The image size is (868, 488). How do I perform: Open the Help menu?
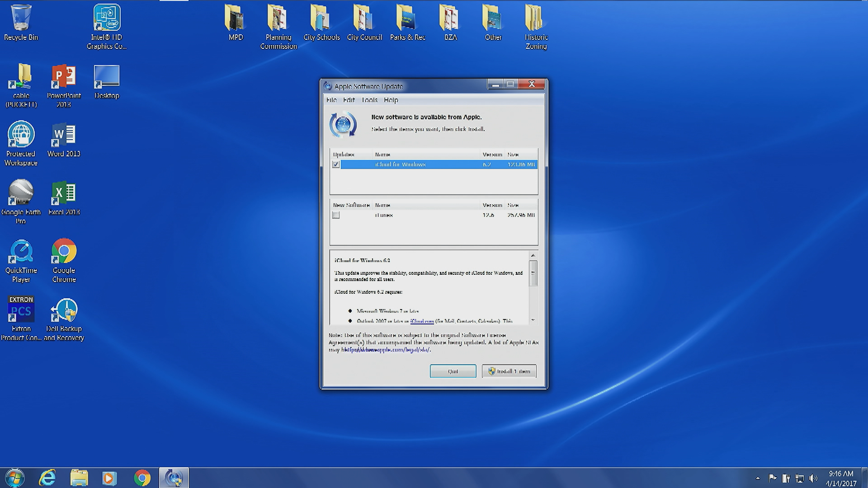pos(391,100)
